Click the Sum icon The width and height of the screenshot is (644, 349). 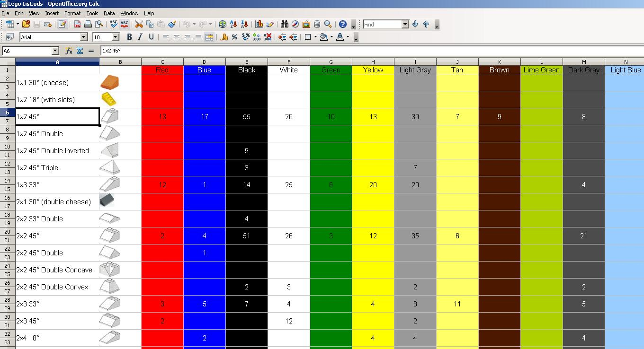point(80,51)
